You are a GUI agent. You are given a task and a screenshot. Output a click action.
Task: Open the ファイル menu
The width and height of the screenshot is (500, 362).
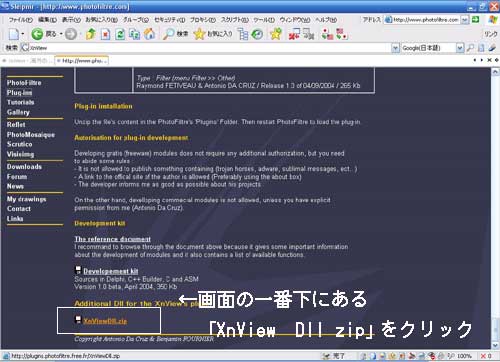click(21, 20)
